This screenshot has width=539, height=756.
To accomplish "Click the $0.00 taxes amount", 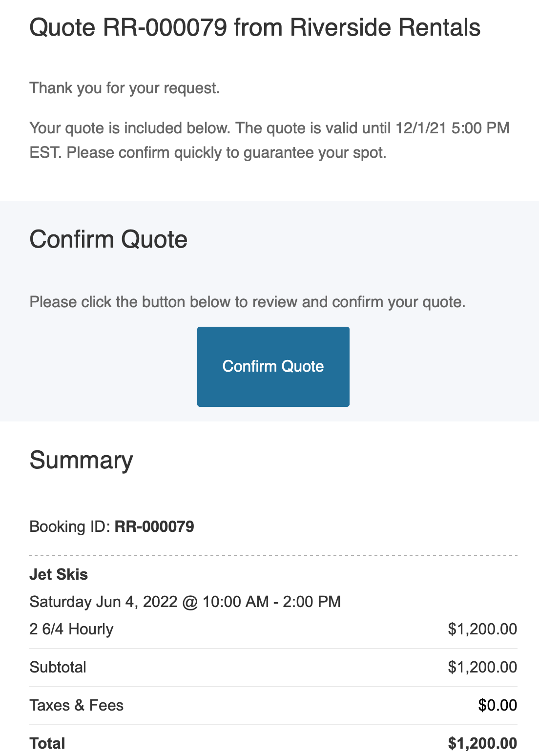I will point(498,705).
